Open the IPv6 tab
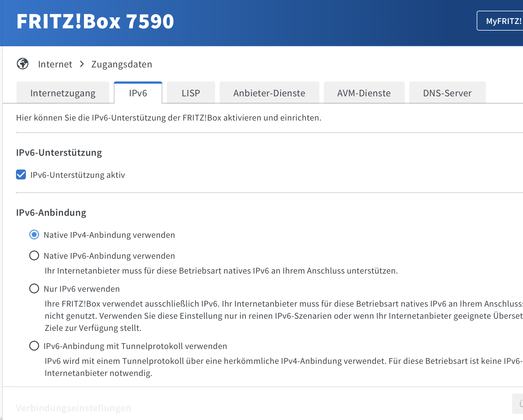Image resolution: width=523 pixels, height=420 pixels. click(138, 93)
